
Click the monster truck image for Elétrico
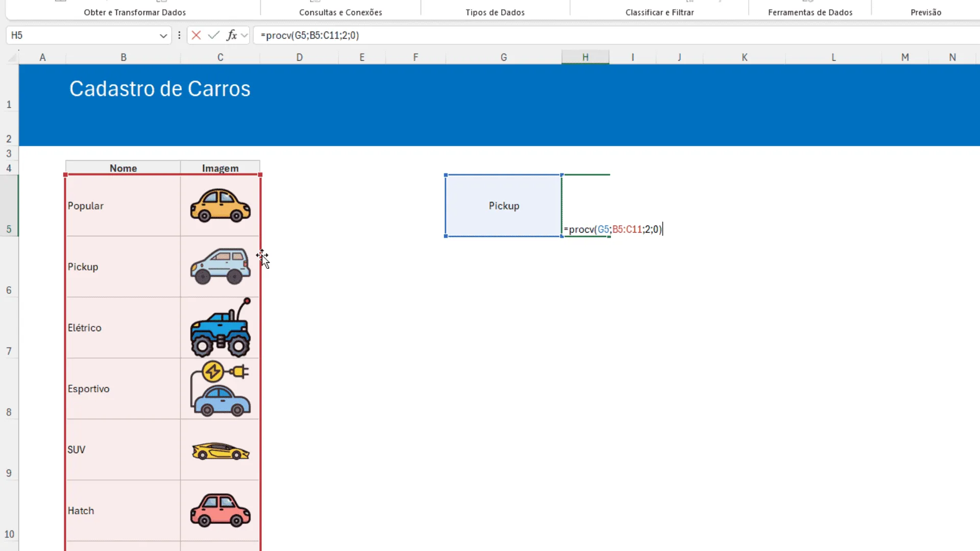tap(220, 328)
